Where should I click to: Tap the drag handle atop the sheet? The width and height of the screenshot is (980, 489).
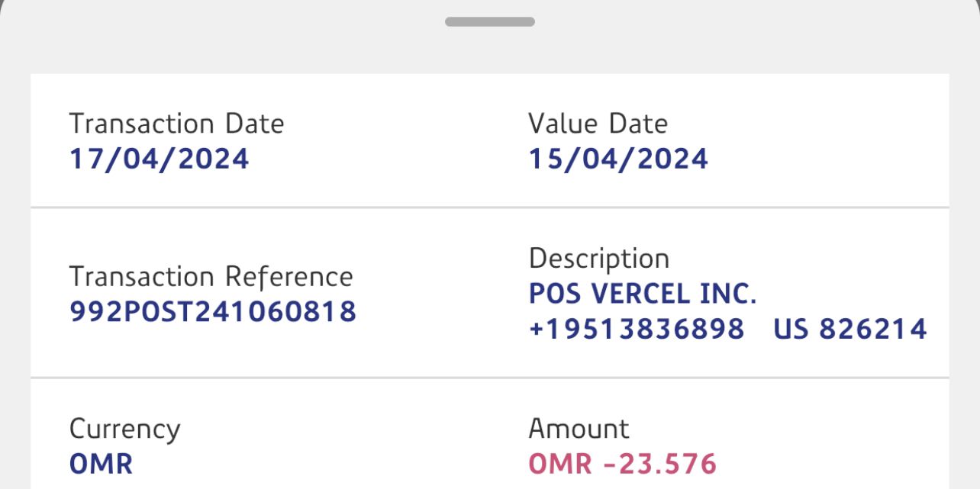click(489, 21)
